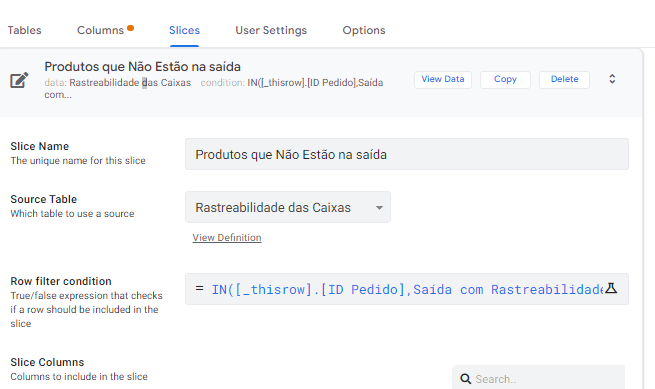Click the slice edit pencil icon
Screen dimensions: 655x389
pyautogui.click(x=19, y=80)
